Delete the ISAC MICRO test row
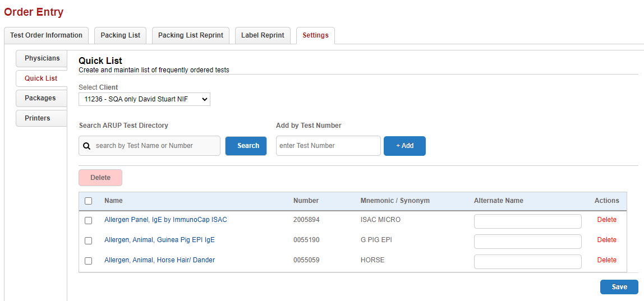 (x=606, y=220)
